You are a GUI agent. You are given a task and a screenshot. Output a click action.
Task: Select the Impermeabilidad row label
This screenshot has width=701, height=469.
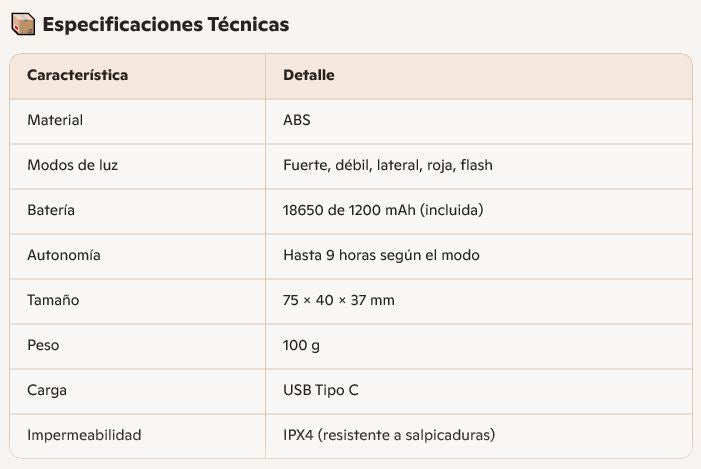(x=84, y=435)
